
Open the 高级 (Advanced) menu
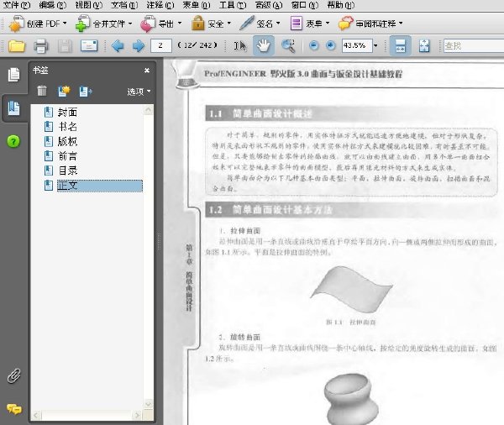click(x=269, y=5)
